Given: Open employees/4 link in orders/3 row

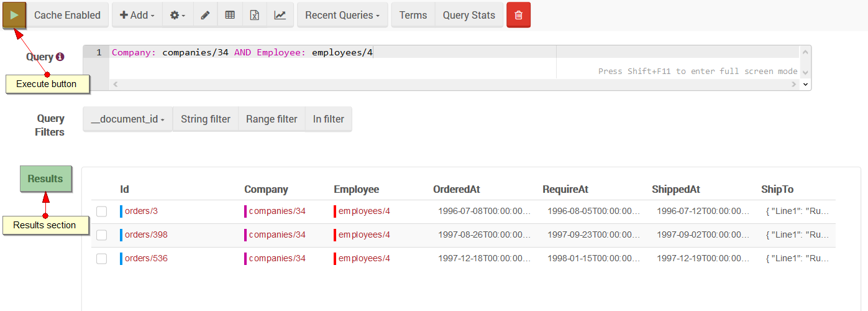Looking at the screenshot, I should point(364,211).
